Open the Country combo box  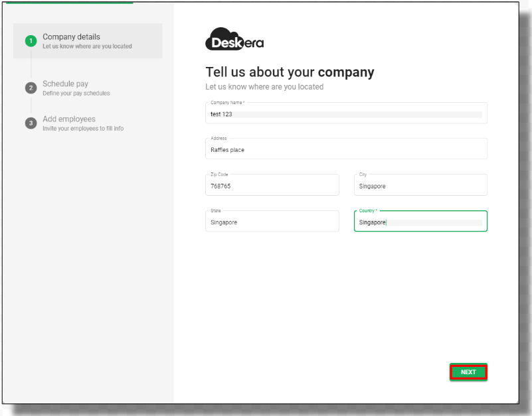420,222
